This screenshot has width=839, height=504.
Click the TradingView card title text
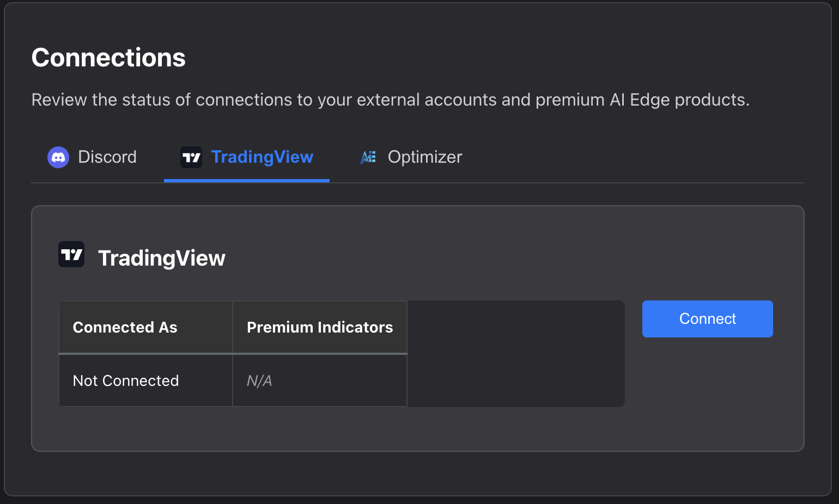coord(162,257)
